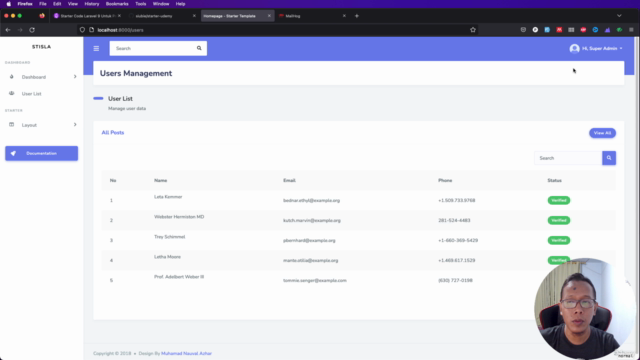The width and height of the screenshot is (640, 360).
Task: Close the Homepage - Starter Template tab
Action: [x=269, y=16]
